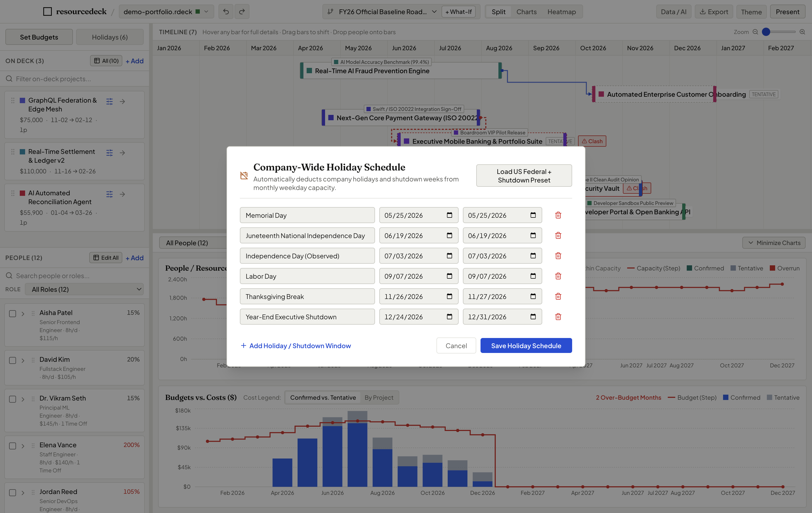812x513 pixels.
Task: Open settings sliders for GraphQL Federation project
Action: [x=110, y=101]
